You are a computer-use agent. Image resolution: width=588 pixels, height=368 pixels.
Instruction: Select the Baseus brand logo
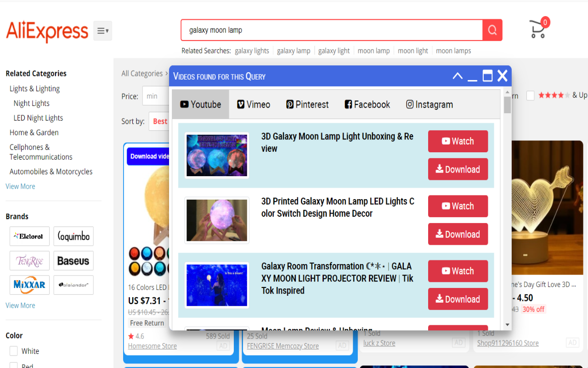(73, 260)
